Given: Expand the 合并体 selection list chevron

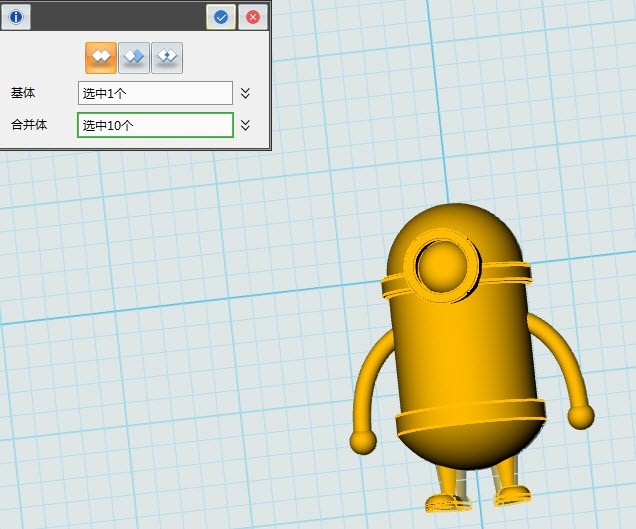Looking at the screenshot, I should click(245, 125).
